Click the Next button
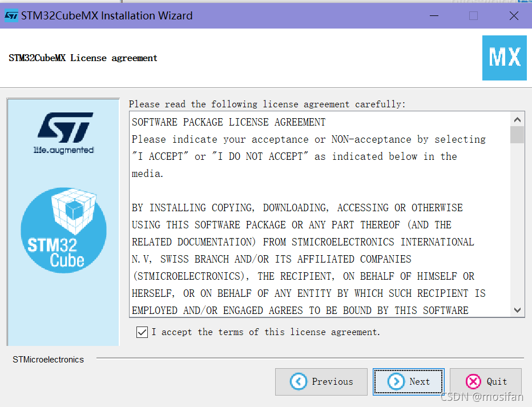 pos(408,381)
